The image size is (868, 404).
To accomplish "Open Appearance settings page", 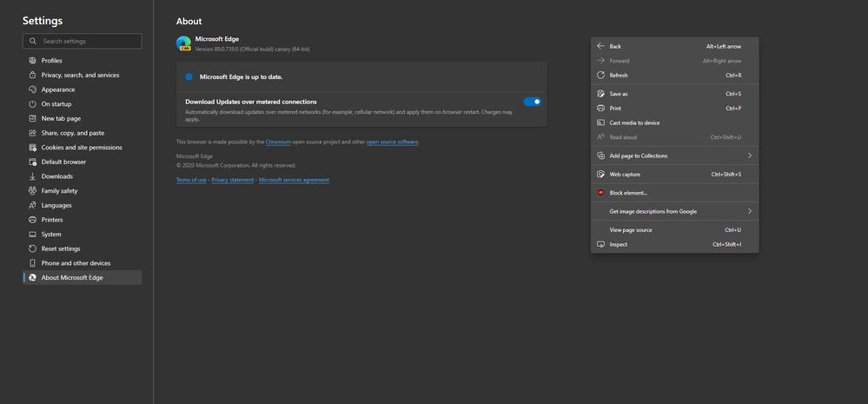I will [83, 89].
